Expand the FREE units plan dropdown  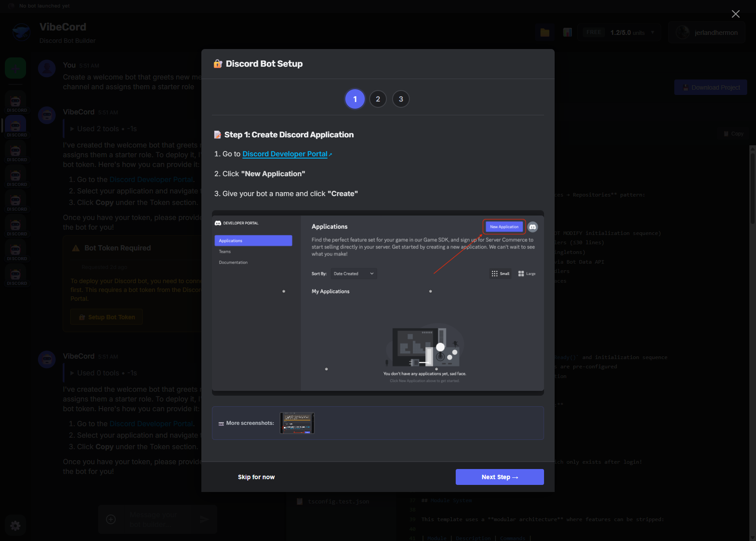pyautogui.click(x=619, y=33)
